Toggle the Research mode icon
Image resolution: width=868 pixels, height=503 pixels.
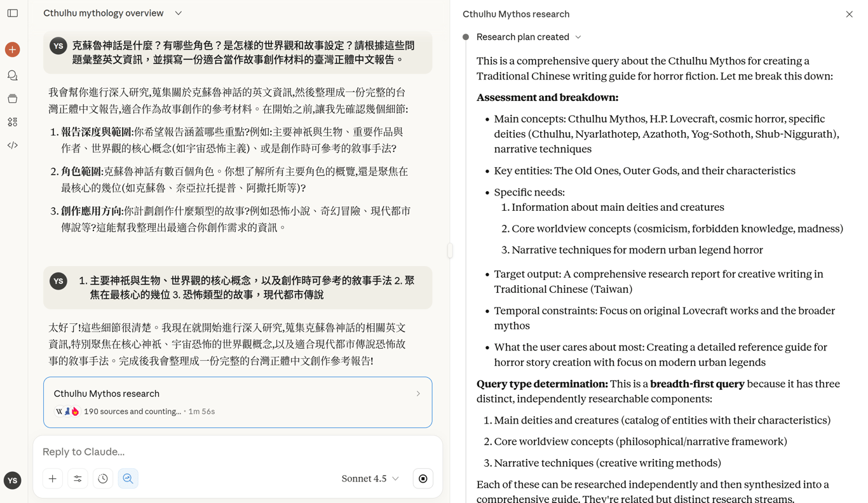(x=128, y=479)
